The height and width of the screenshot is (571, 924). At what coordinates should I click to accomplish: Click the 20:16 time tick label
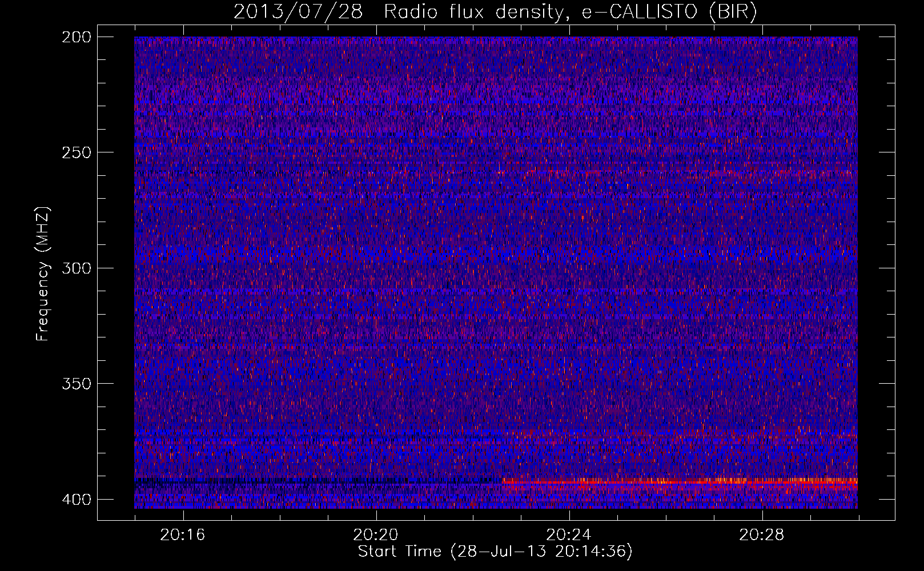(183, 535)
